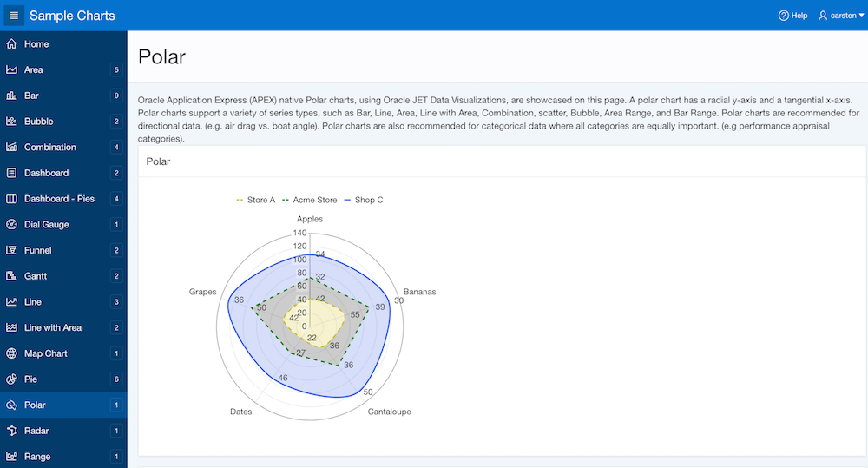The image size is (868, 468).
Task: Click the hamburger navigation menu icon
Action: (x=13, y=16)
